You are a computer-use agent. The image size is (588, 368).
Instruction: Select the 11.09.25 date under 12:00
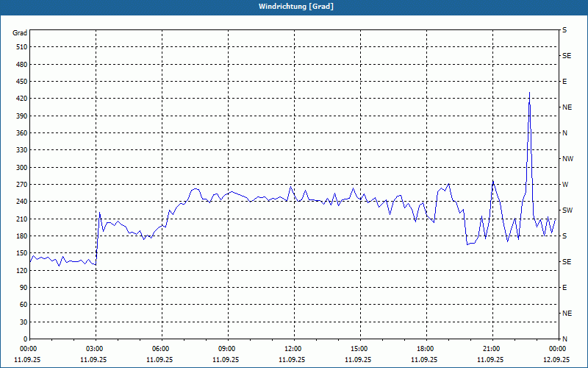coord(292,359)
